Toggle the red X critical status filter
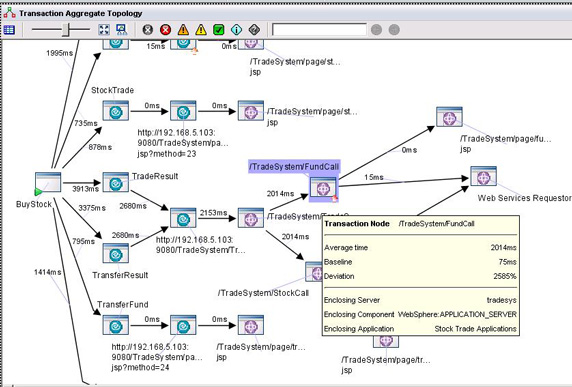Screen dimensions: 572x387 tap(165, 30)
